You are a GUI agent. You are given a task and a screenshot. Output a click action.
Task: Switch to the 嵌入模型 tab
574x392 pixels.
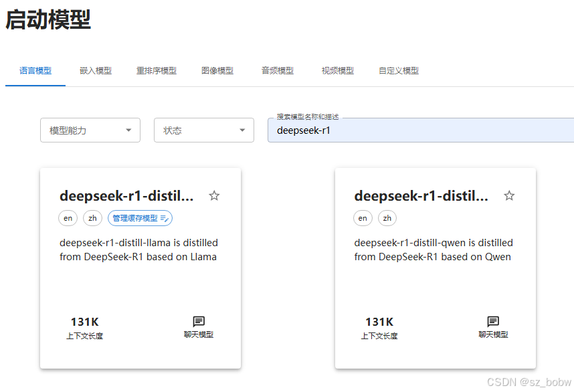(96, 71)
